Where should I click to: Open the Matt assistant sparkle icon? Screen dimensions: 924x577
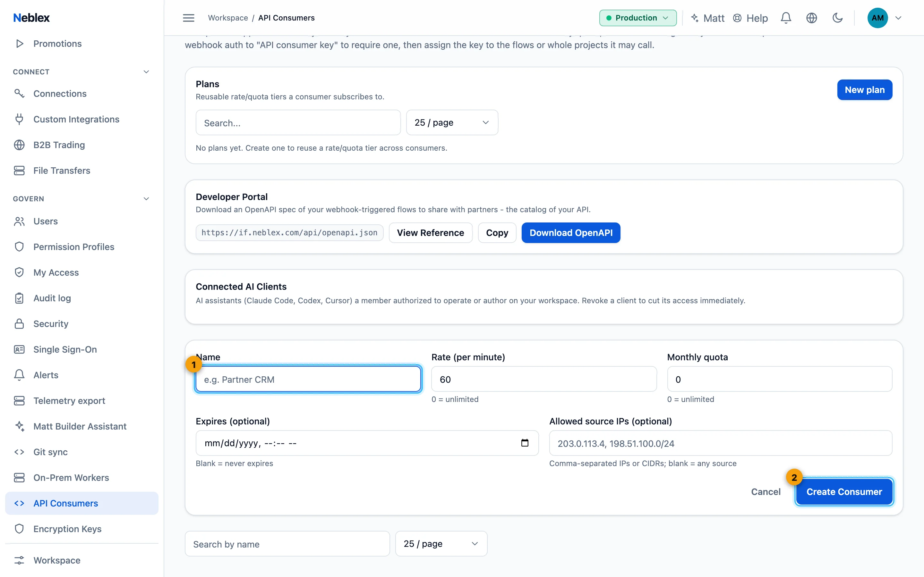pyautogui.click(x=695, y=18)
